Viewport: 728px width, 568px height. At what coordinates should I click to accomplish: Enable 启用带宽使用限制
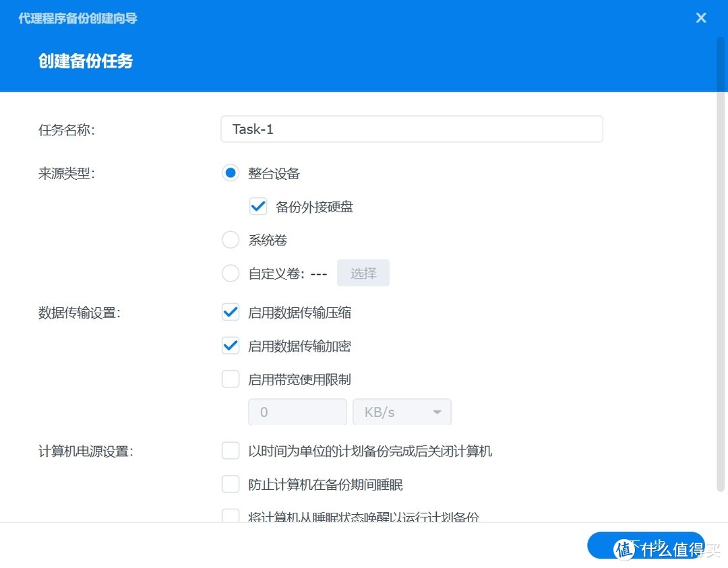point(231,379)
